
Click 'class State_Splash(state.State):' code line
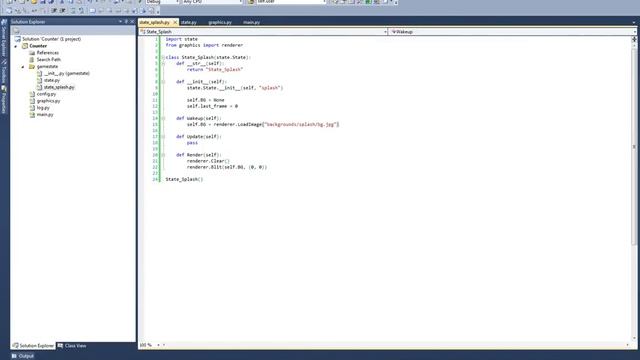pyautogui.click(x=208, y=58)
